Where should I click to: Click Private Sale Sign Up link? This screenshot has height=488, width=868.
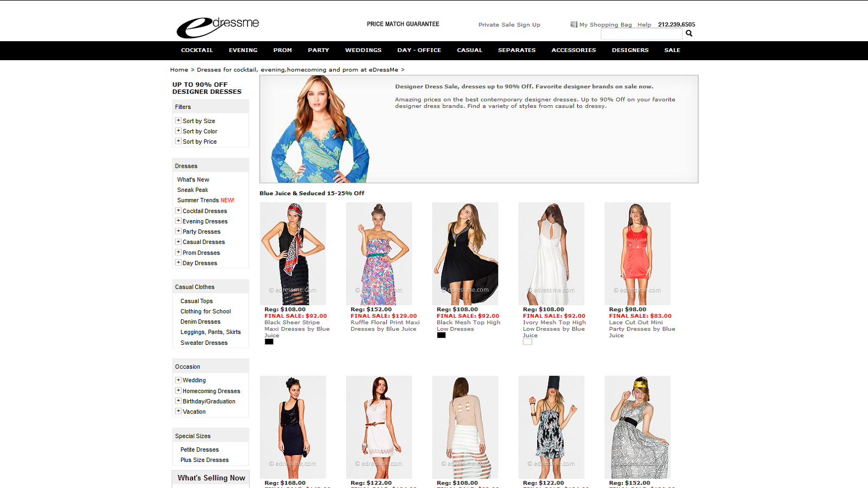click(509, 25)
